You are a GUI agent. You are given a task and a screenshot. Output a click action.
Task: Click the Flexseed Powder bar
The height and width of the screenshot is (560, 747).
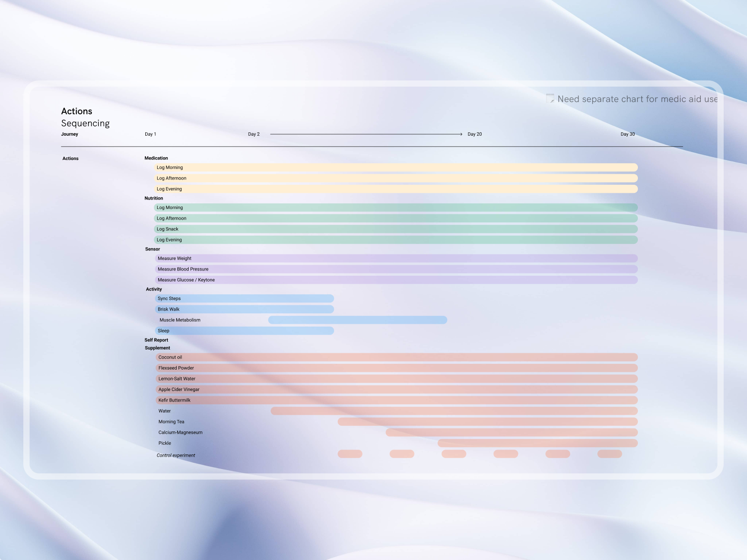pos(396,368)
